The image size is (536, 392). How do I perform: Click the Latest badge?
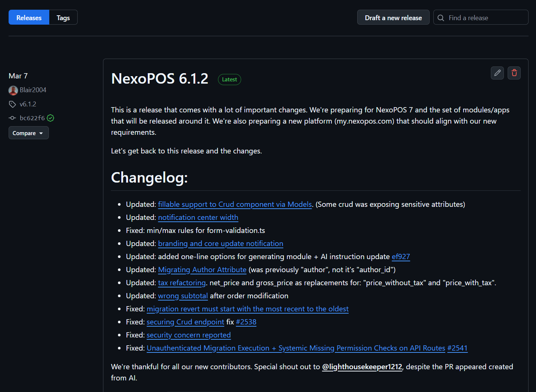(x=230, y=80)
